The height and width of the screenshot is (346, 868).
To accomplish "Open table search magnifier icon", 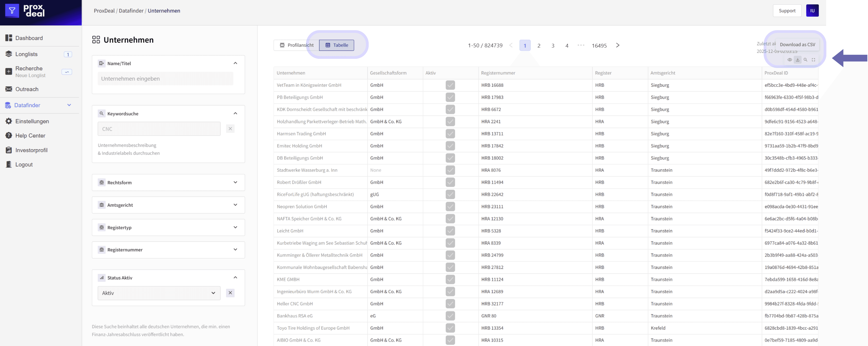I will tap(805, 60).
